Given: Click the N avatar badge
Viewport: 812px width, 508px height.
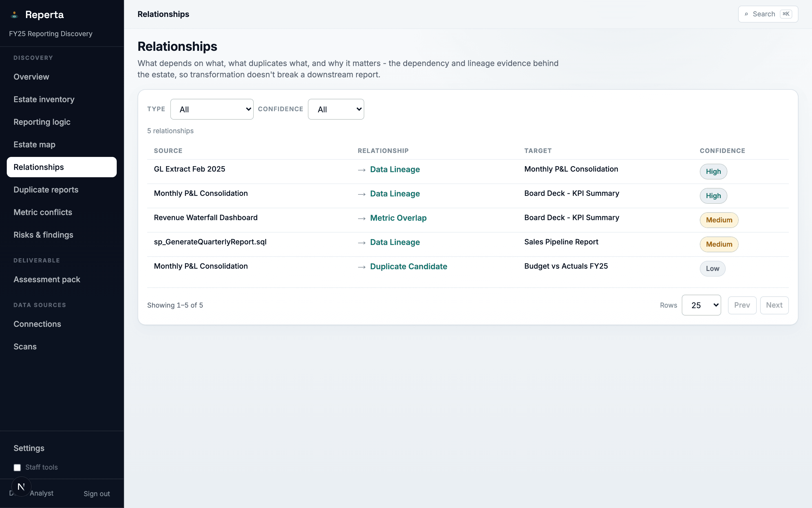Looking at the screenshot, I should [x=21, y=487].
